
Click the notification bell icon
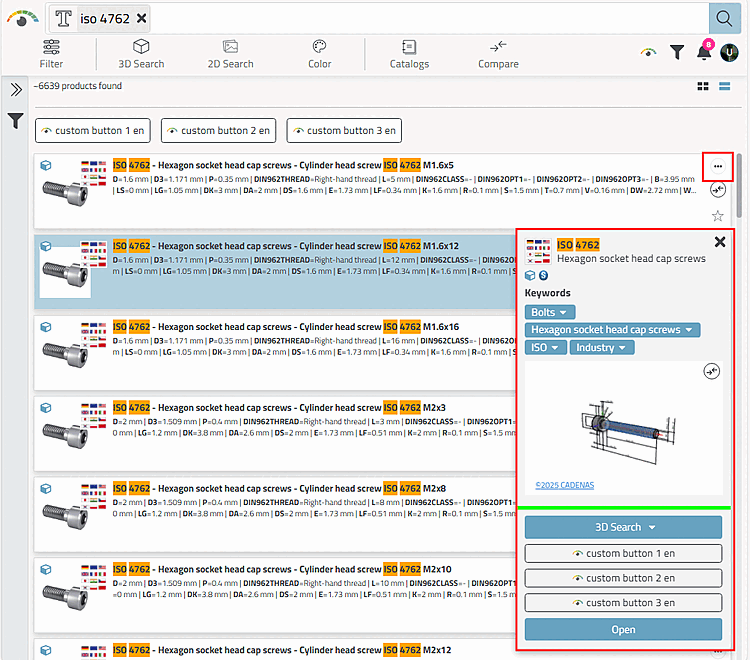pyautogui.click(x=705, y=51)
